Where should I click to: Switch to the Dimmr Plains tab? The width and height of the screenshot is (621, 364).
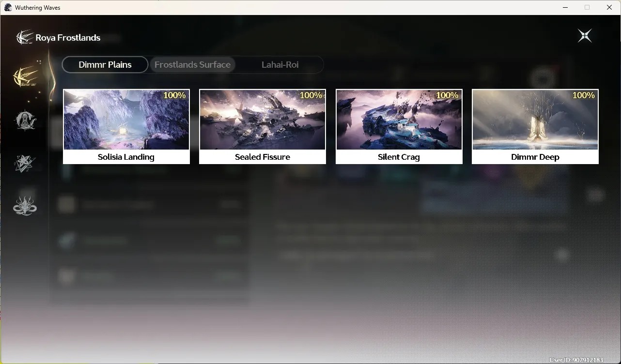pos(105,65)
